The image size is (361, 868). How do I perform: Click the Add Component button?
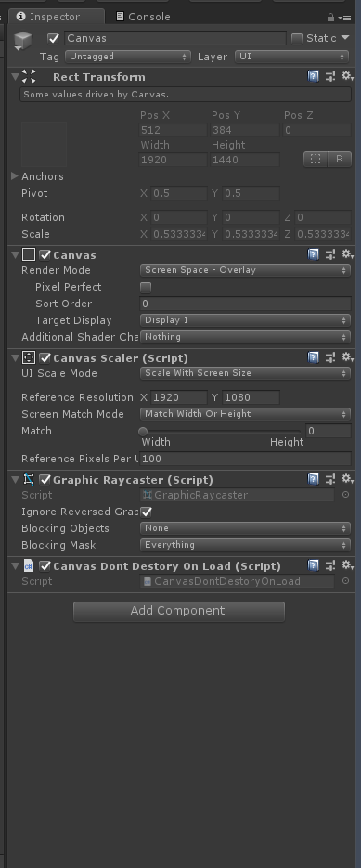click(x=179, y=611)
